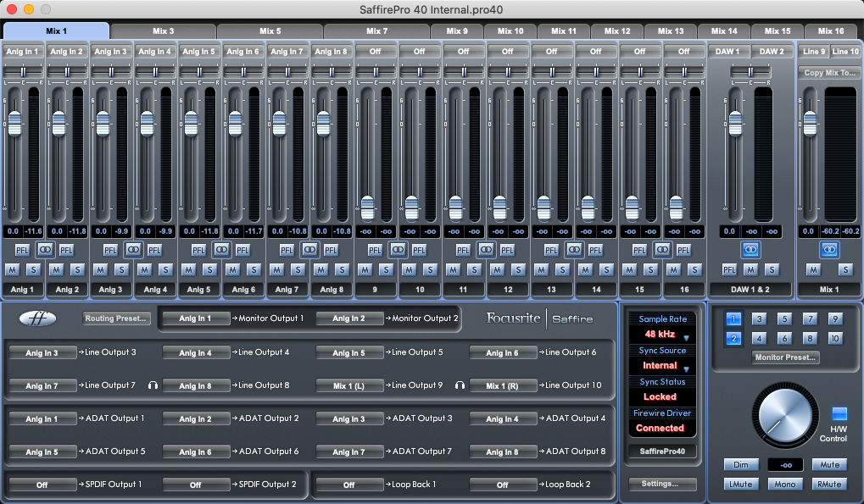
Task: Open source dropdown for SPDIF Output 1
Action: click(42, 485)
